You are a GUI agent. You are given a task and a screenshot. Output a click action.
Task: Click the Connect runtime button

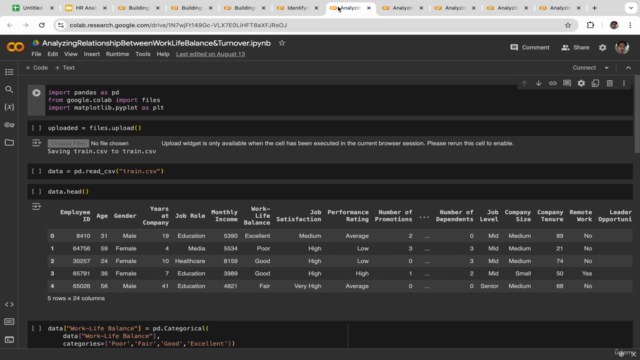[x=584, y=68]
